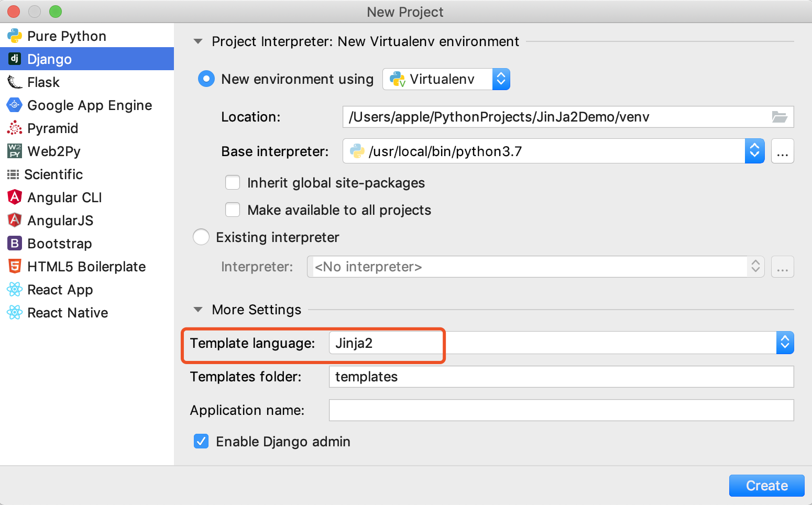
Task: Collapse the More Settings section
Action: tap(198, 310)
